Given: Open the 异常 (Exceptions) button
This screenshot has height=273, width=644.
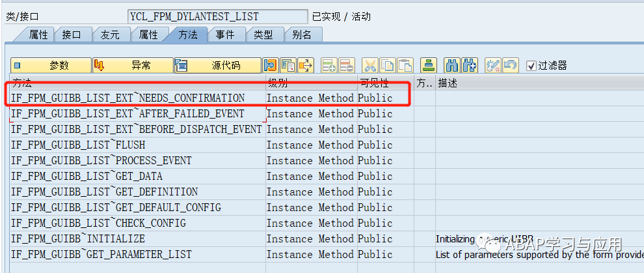Looking at the screenshot, I should tap(133, 65).
